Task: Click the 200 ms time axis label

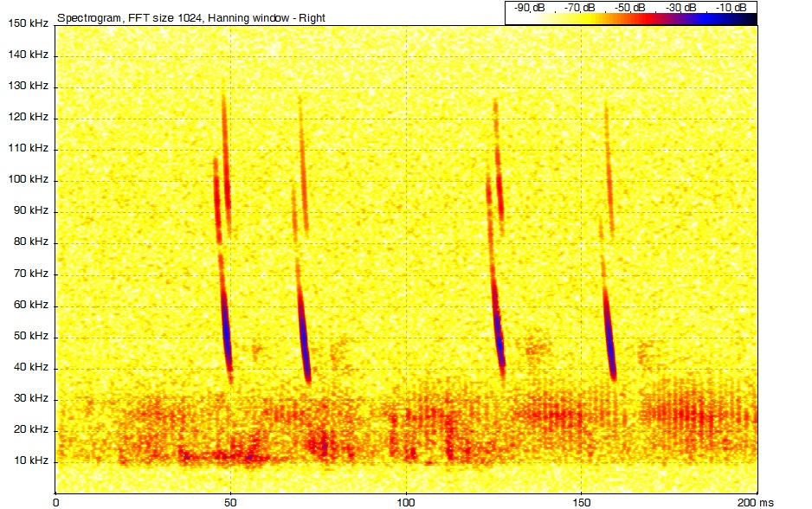Action: (755, 502)
